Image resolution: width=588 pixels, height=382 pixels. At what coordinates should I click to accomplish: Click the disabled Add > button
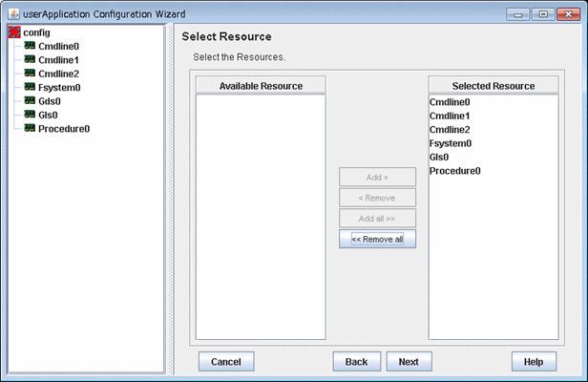(377, 177)
